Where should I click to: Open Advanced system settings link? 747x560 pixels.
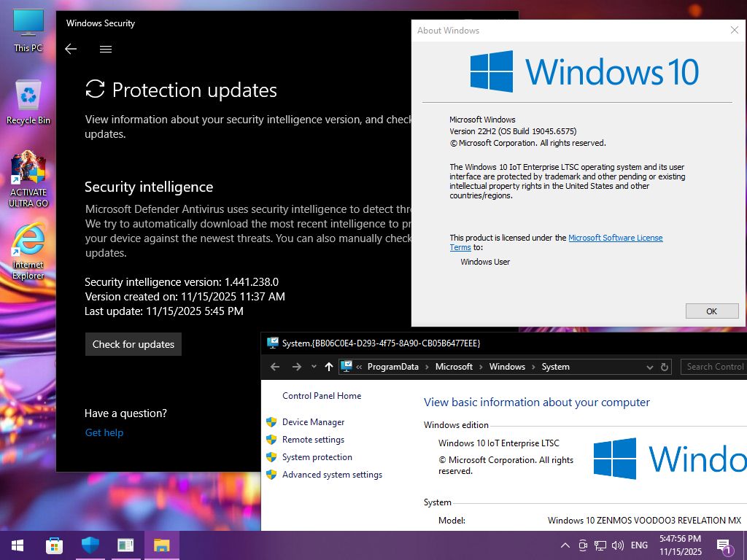coord(332,475)
